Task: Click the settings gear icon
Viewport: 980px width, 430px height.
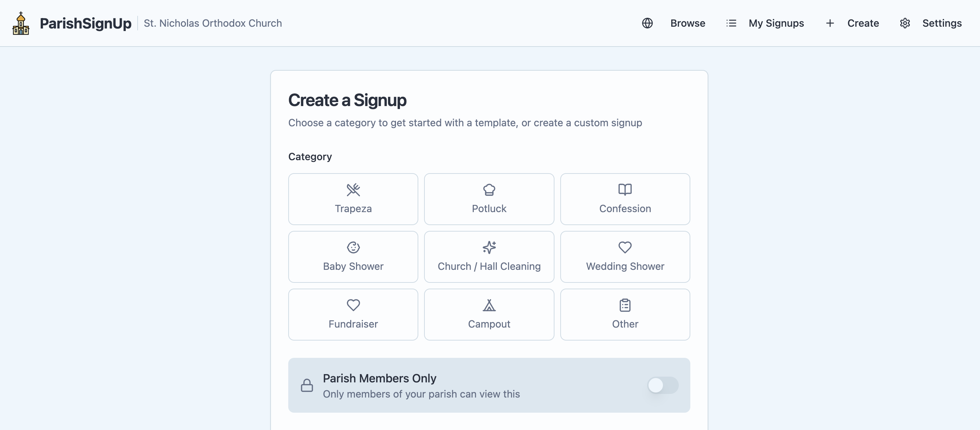Action: [x=905, y=23]
